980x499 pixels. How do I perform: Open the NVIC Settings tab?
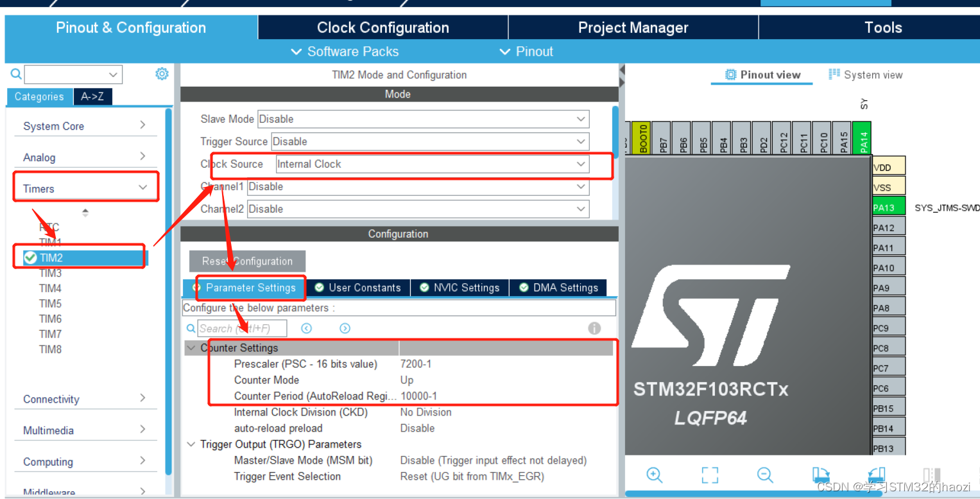(460, 288)
